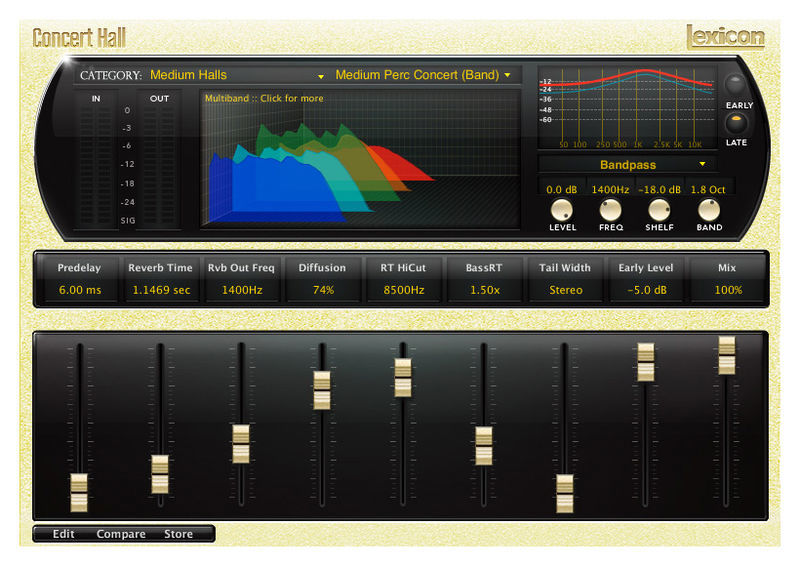Click the RT HiCut fader handle

point(403,378)
